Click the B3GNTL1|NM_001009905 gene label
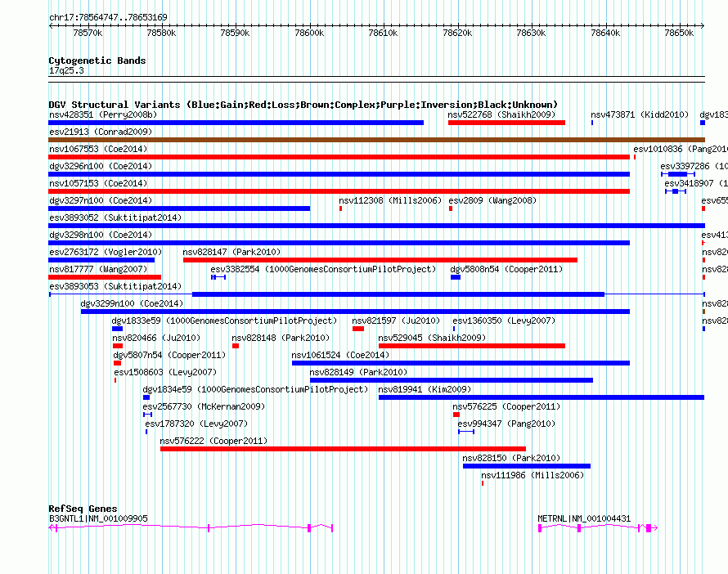This screenshot has height=574, width=728. 98,518
